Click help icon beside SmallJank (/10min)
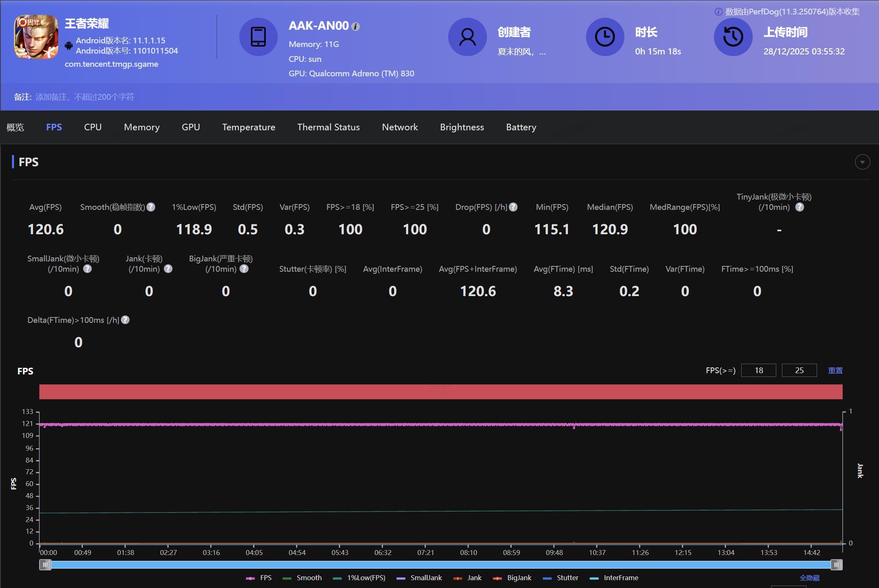The height and width of the screenshot is (588, 879). tap(87, 269)
